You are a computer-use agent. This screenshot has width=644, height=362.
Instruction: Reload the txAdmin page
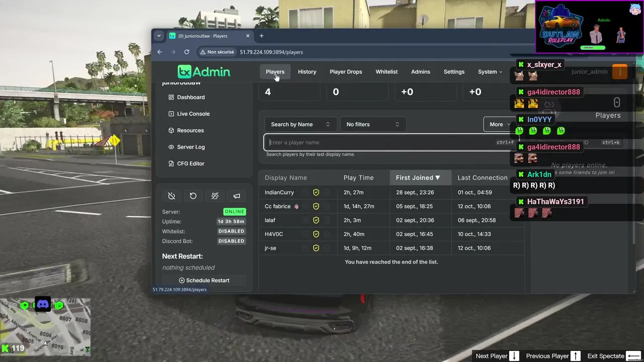(187, 52)
